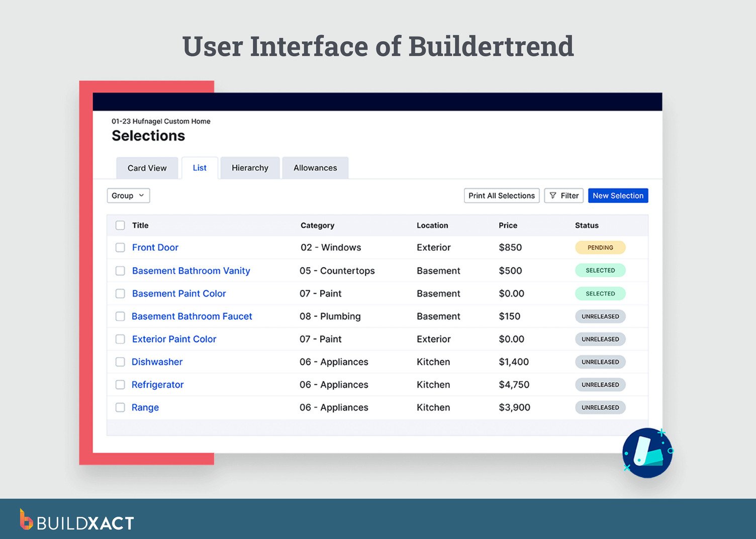Click the $3,900 price cell
This screenshot has width=756, height=539.
[514, 407]
